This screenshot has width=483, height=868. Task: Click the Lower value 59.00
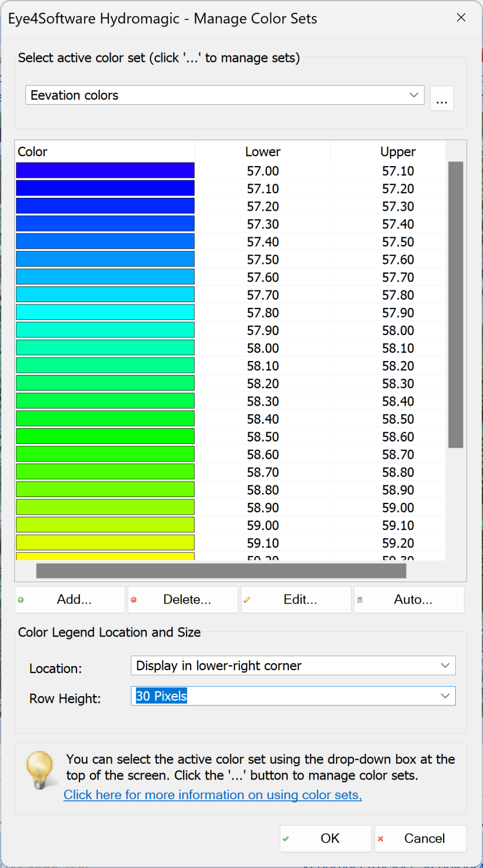pos(263,525)
